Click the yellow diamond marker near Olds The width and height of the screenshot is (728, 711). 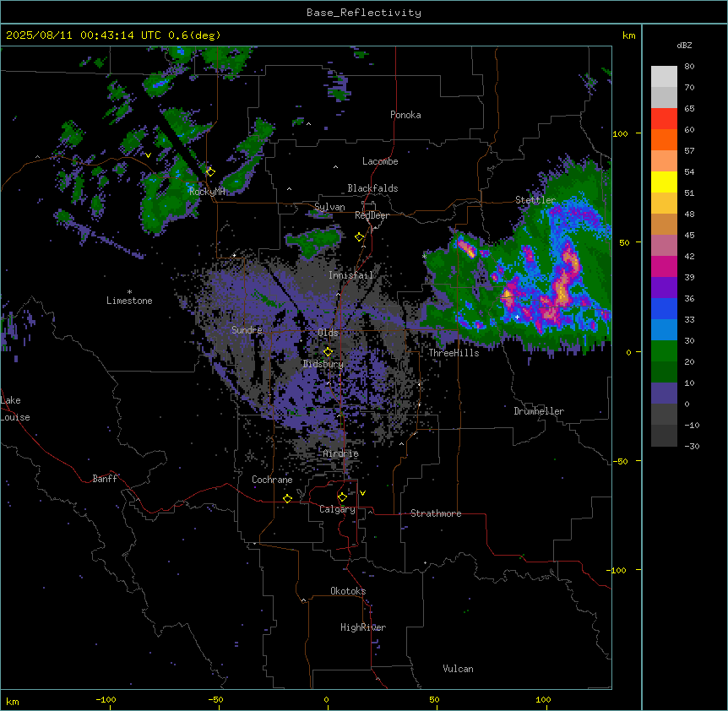pos(328,352)
